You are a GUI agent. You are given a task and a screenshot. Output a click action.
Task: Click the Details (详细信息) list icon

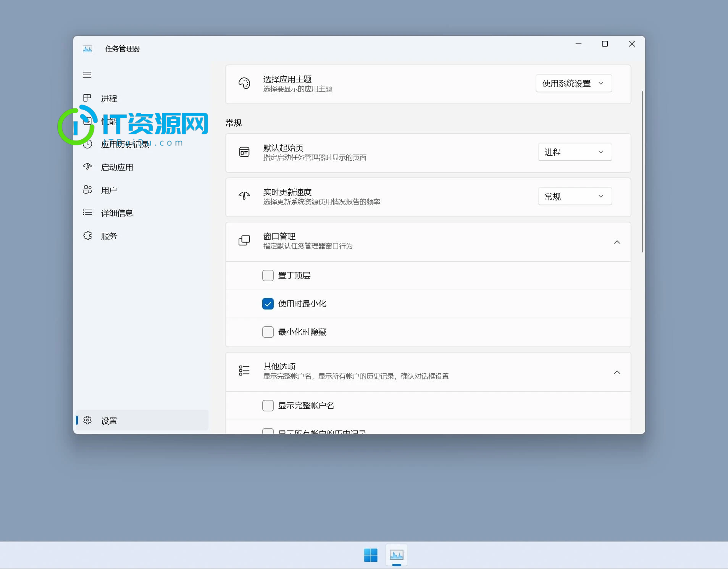[x=87, y=213]
